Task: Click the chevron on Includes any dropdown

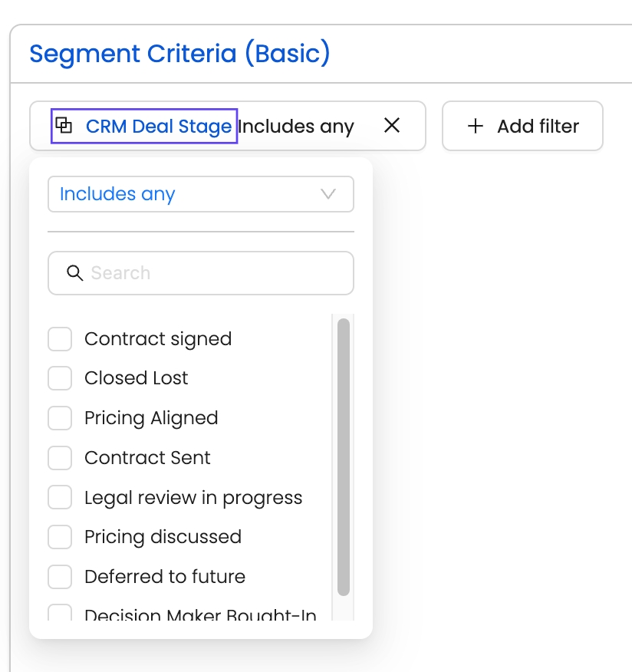Action: tap(328, 194)
